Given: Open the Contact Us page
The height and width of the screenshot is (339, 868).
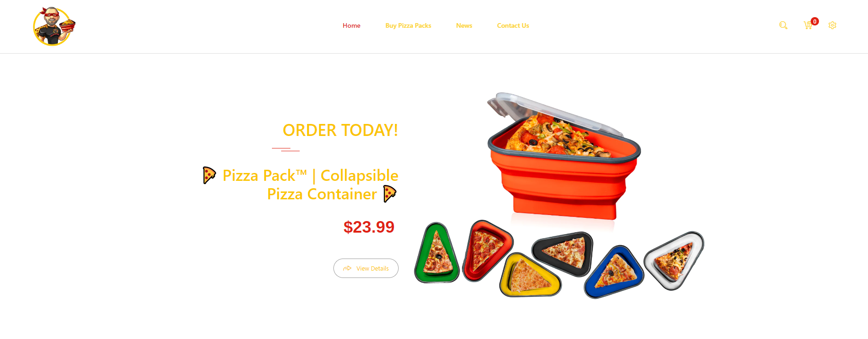Looking at the screenshot, I should (x=513, y=25).
